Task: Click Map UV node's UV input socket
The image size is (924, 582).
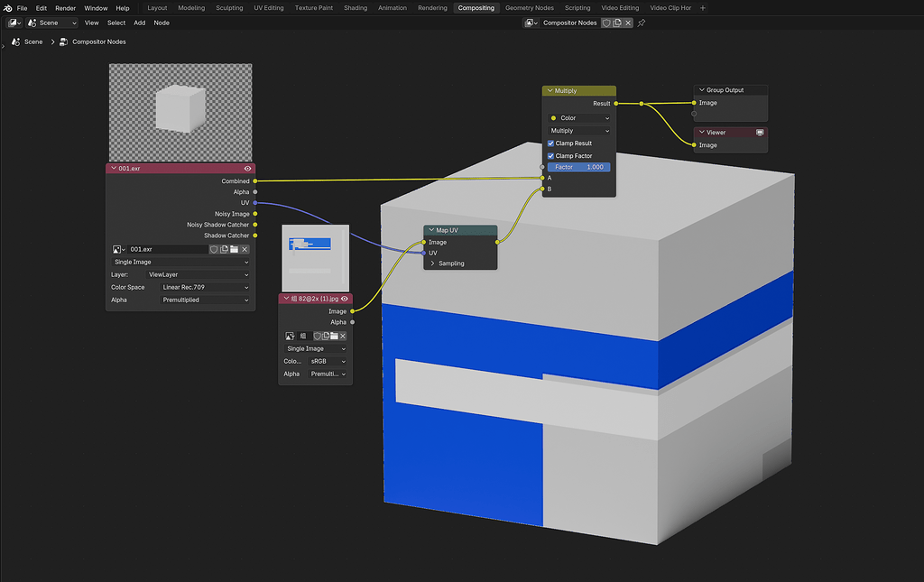Action: click(x=424, y=253)
